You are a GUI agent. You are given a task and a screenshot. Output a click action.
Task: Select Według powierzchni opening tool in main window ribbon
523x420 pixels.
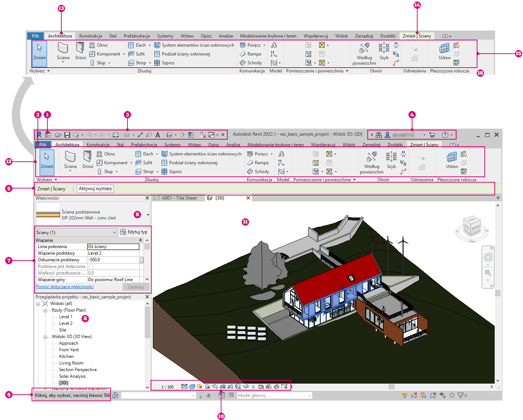click(x=372, y=162)
